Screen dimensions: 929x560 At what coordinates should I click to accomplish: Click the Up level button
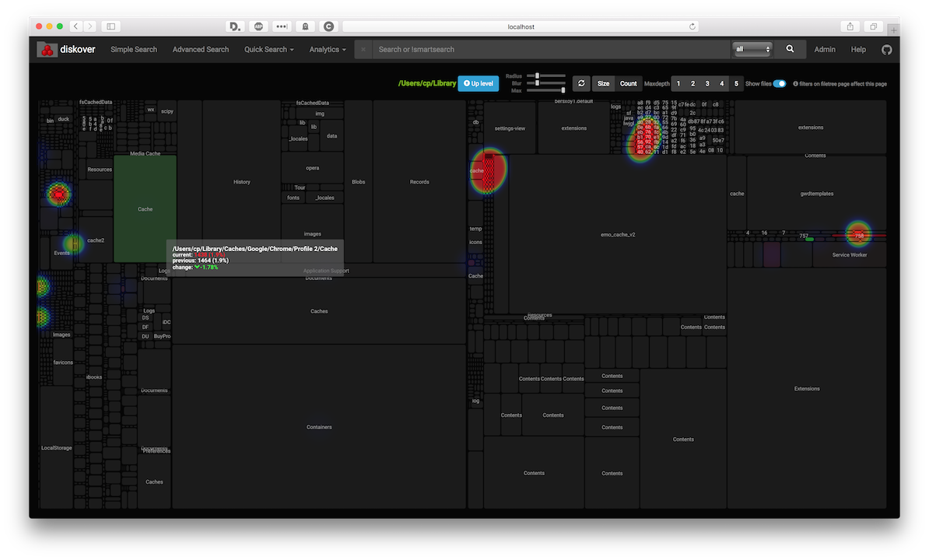(x=479, y=83)
